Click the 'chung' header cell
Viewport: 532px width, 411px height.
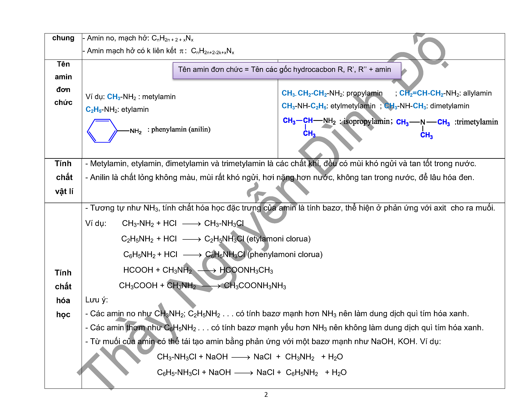click(x=63, y=38)
